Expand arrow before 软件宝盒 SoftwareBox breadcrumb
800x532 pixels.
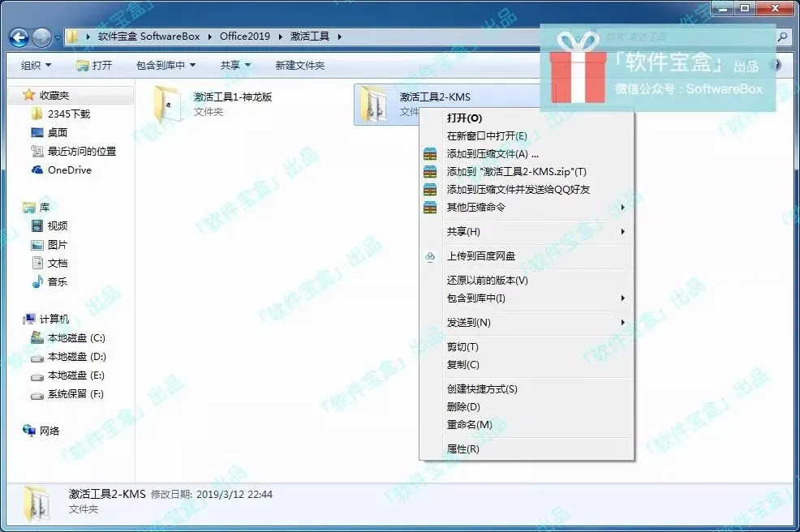pyautogui.click(x=88, y=36)
